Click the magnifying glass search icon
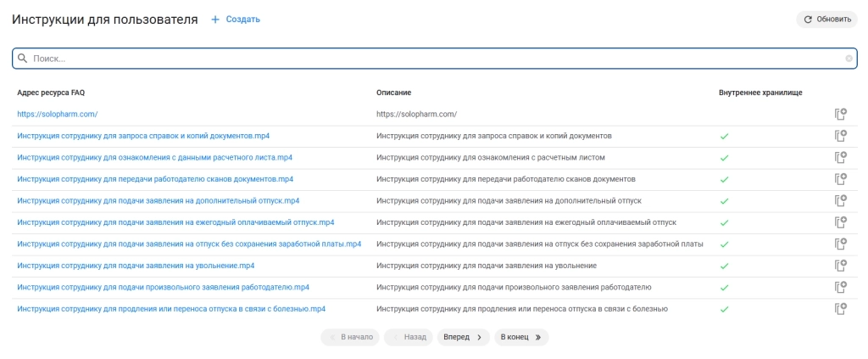This screenshot has width=868, height=359. pyautogui.click(x=22, y=59)
